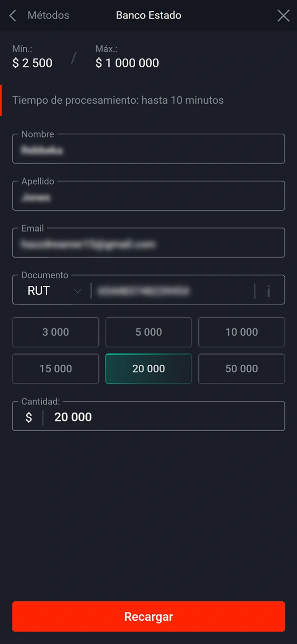Viewport: 297px width, 644px height.
Task: Select the 5 000 amount option
Action: click(x=149, y=332)
